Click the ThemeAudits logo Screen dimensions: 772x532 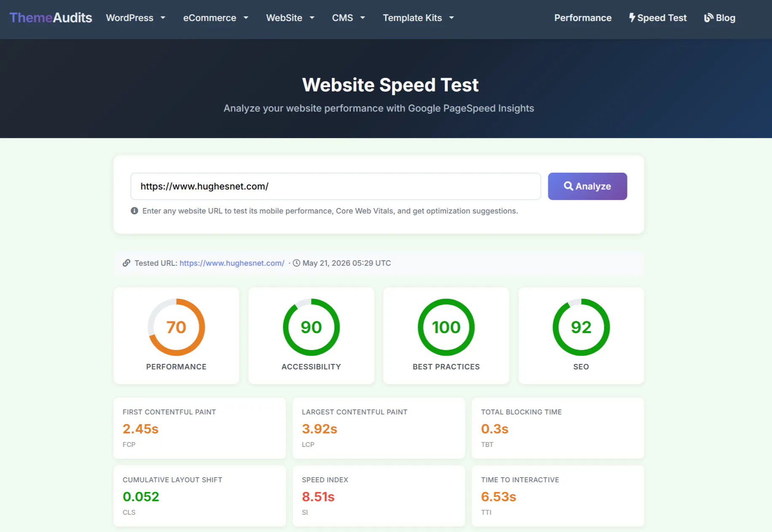[x=51, y=18]
